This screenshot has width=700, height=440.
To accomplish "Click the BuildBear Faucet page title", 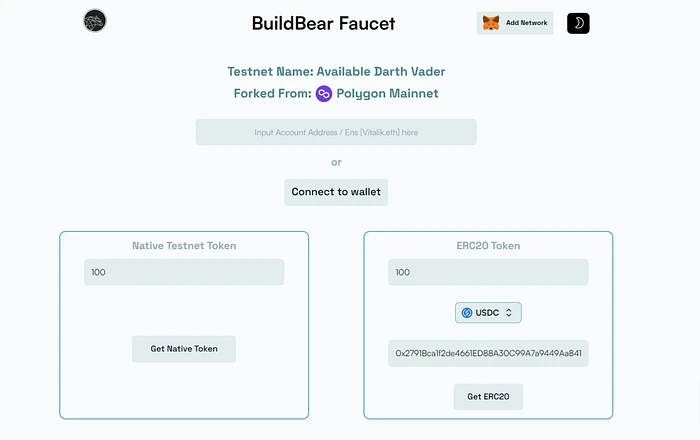I will point(324,23).
